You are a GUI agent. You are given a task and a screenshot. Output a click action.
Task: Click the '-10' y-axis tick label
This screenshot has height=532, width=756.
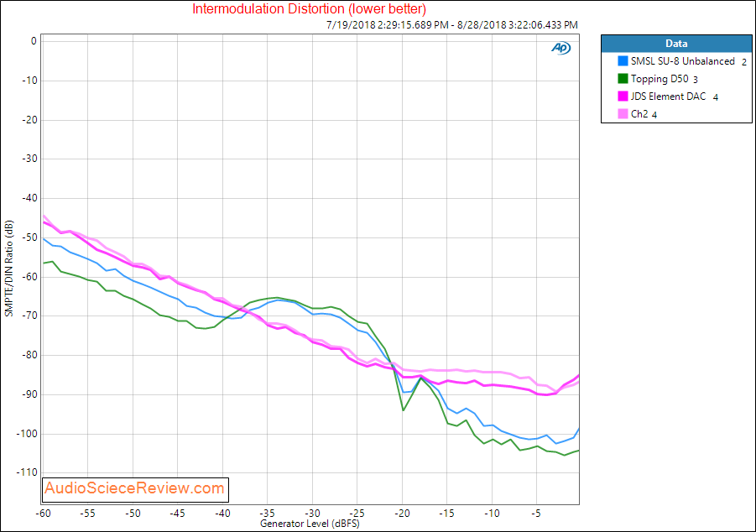coord(29,81)
